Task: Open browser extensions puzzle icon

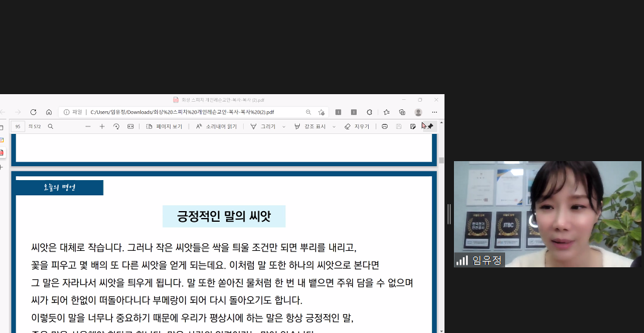Action: (369, 112)
